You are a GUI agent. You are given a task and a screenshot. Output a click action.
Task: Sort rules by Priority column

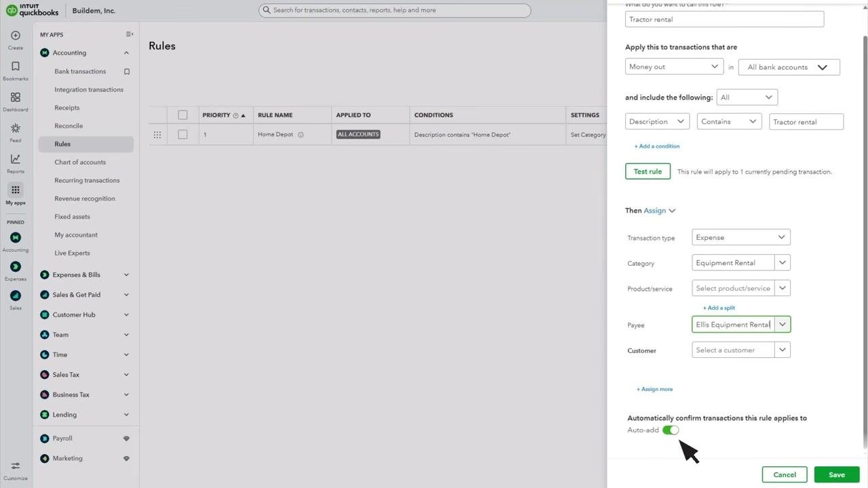(224, 115)
